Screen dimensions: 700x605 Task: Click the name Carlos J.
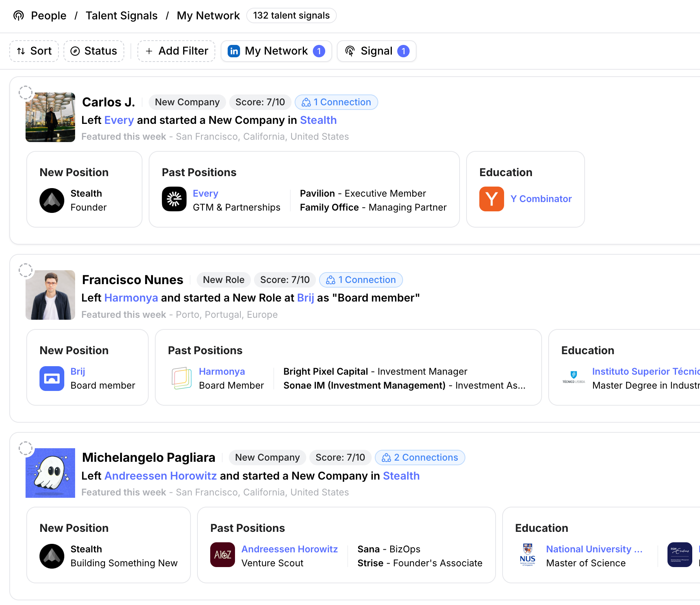click(x=108, y=102)
